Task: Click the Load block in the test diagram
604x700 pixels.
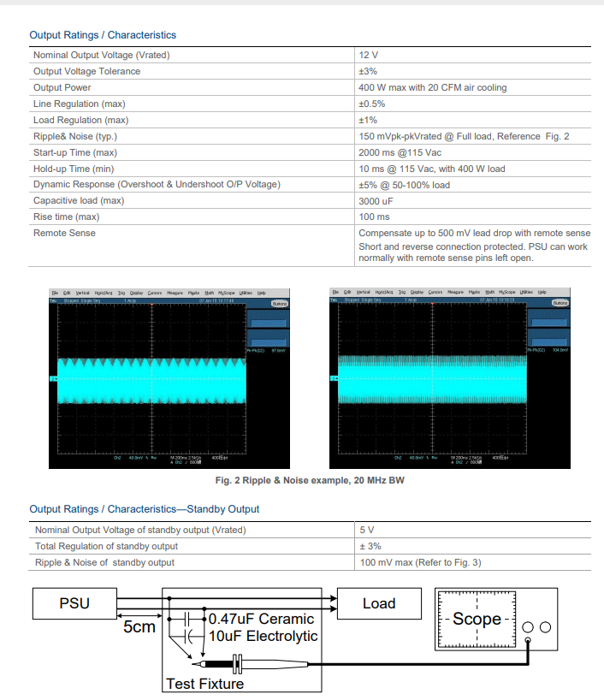Action: (x=378, y=603)
